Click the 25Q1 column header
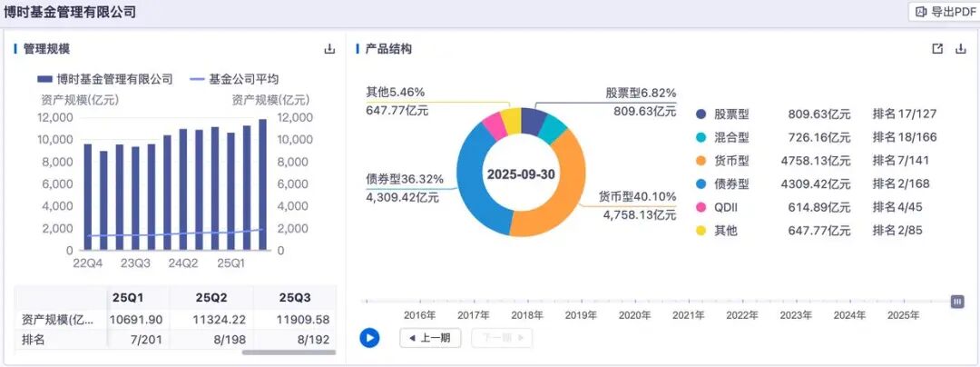 [128, 298]
